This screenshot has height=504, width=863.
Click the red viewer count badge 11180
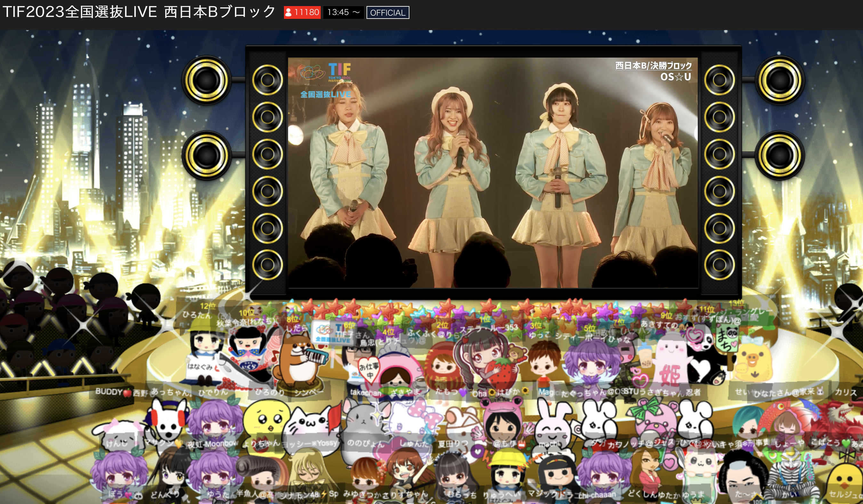[x=302, y=12]
